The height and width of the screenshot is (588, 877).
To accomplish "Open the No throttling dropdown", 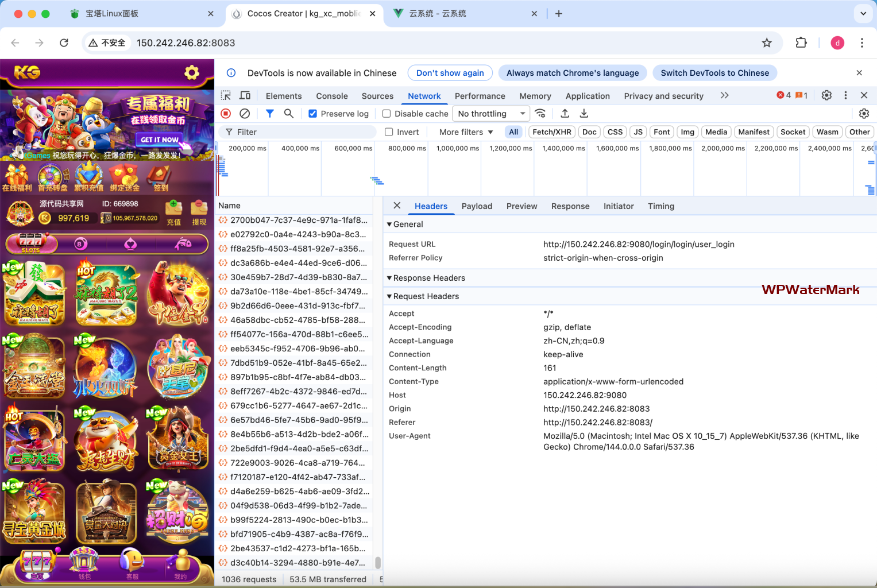I will [x=491, y=114].
